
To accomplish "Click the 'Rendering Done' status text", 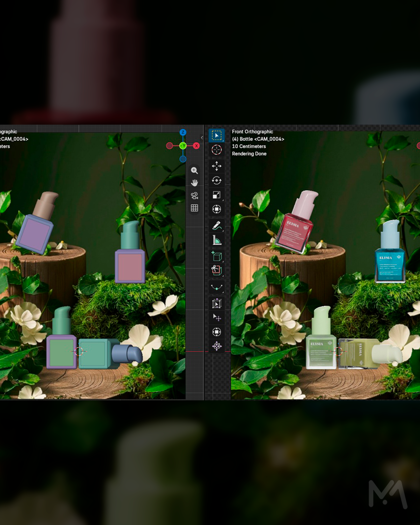I will 249,154.
